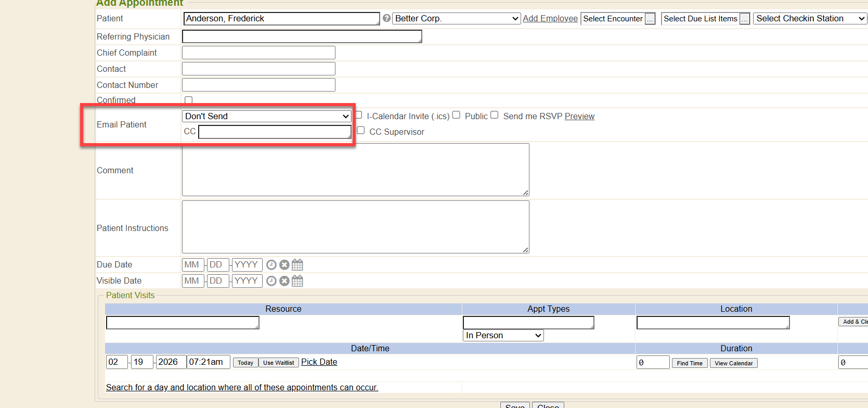Open the Select Checkin Station dropdown
Viewport: 868px width, 408px height.
coord(809,19)
